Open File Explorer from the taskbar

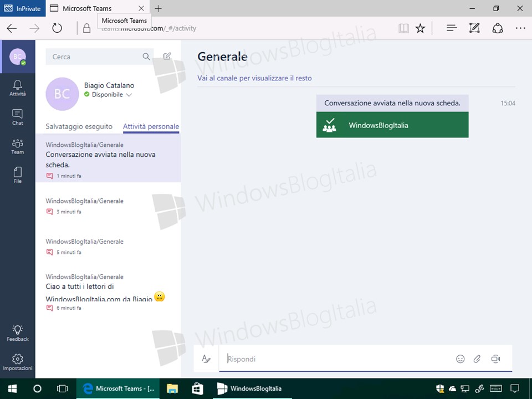pos(172,388)
